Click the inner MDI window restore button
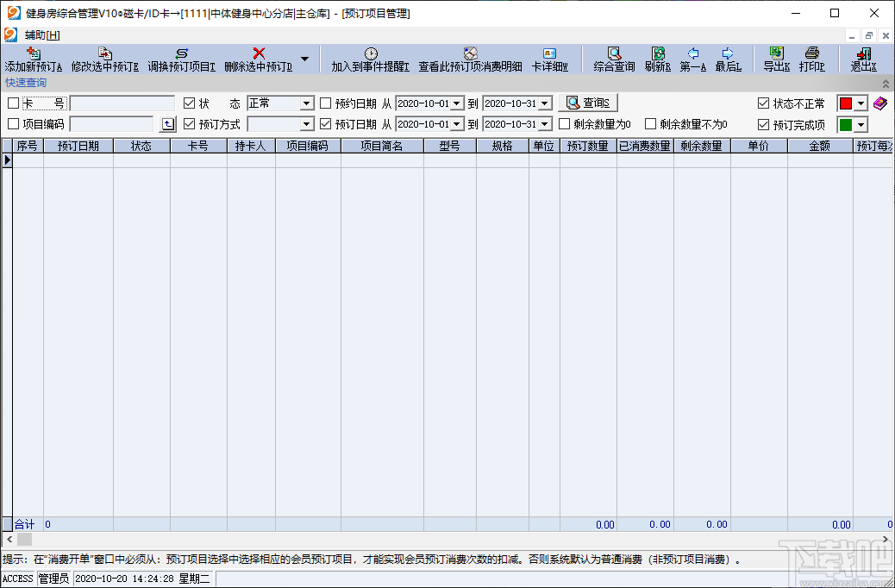 pyautogui.click(x=869, y=35)
